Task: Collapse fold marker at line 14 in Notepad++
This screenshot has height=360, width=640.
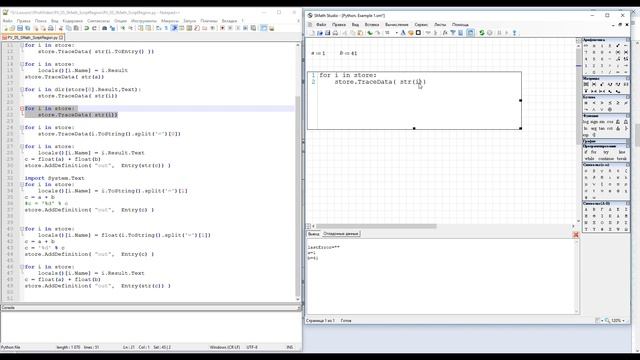Action: pos(22,64)
